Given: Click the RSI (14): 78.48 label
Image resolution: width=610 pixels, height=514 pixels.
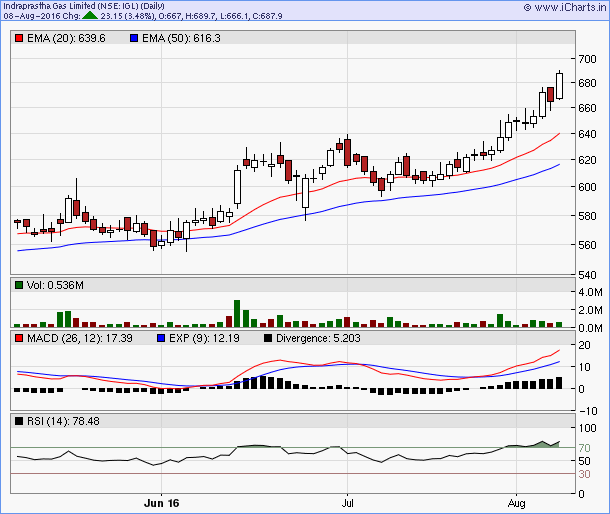Looking at the screenshot, I should pyautogui.click(x=63, y=421).
